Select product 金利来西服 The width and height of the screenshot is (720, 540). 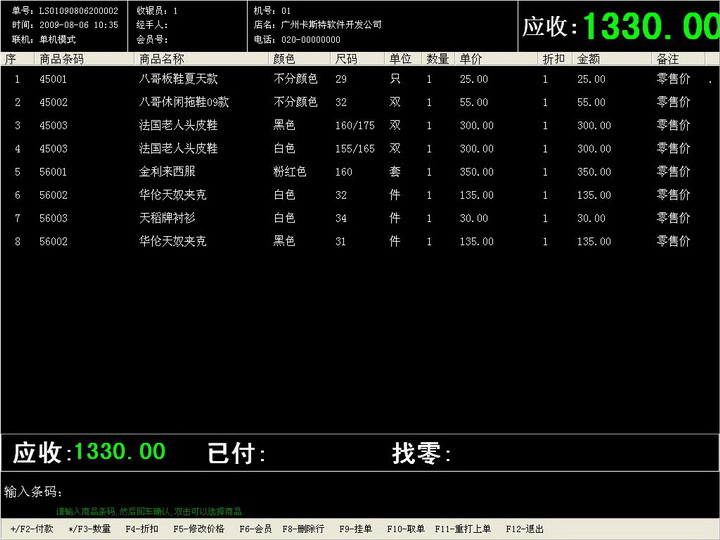(x=167, y=172)
